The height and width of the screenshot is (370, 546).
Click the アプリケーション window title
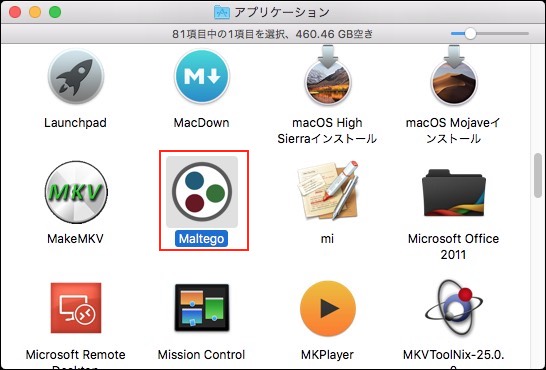tap(282, 13)
